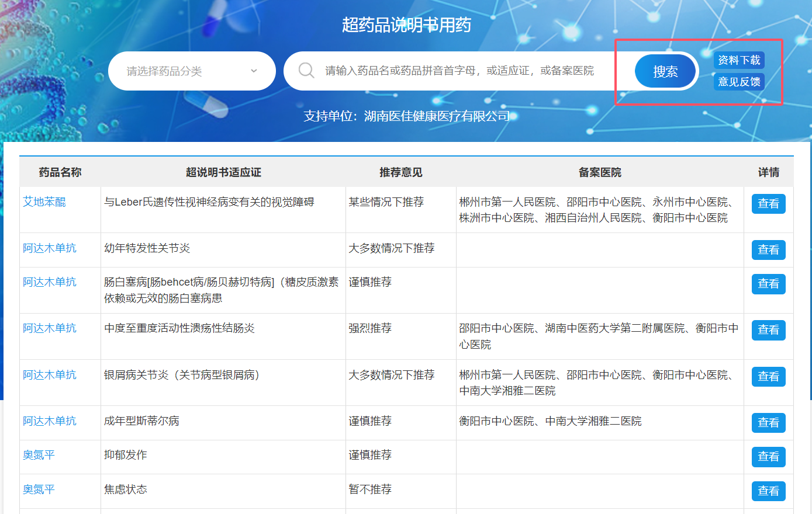Select hospitals cell 衡阳市中心医院、中南大学湘雅二医院
812x514 pixels.
click(600, 423)
